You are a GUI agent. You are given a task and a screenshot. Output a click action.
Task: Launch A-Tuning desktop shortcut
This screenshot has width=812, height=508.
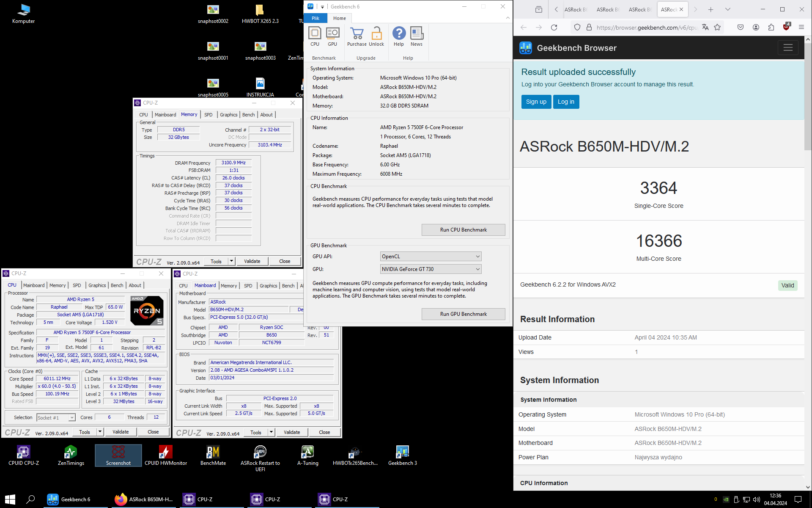[x=307, y=456]
